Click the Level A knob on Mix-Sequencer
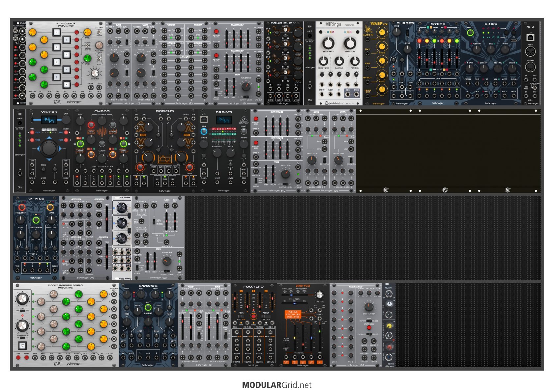 click(87, 32)
